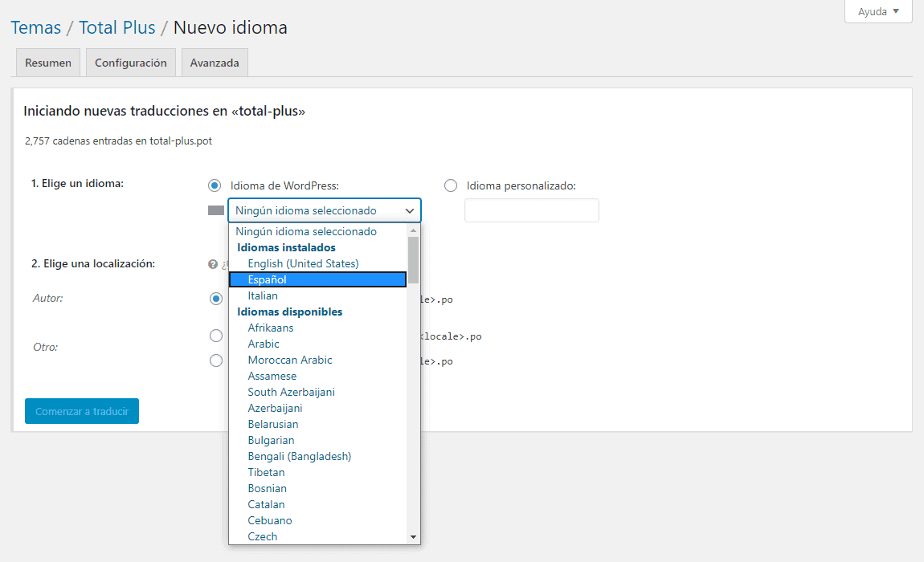Go to the Avanzada tab
Screen dimensions: 924x562
coord(215,63)
